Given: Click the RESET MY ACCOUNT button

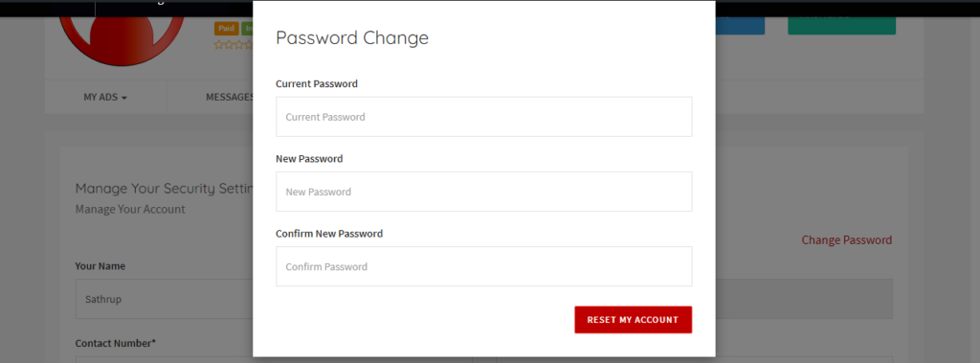Looking at the screenshot, I should click(634, 319).
